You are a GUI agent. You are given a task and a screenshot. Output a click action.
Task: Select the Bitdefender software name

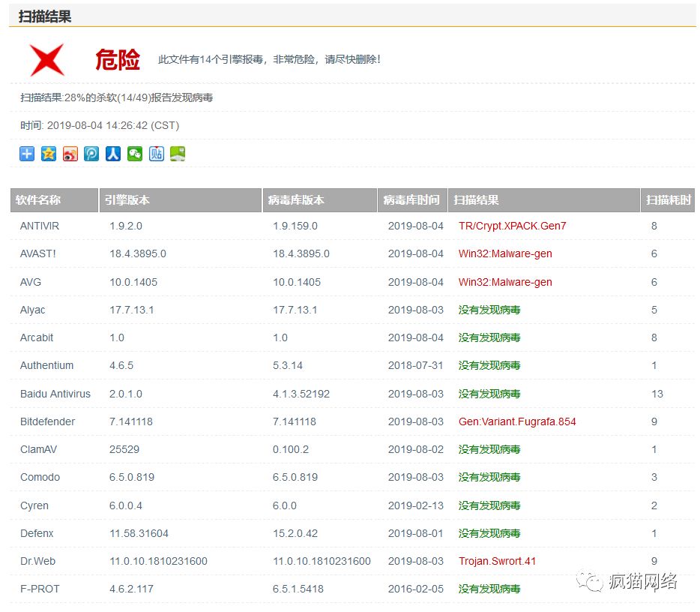(x=48, y=421)
